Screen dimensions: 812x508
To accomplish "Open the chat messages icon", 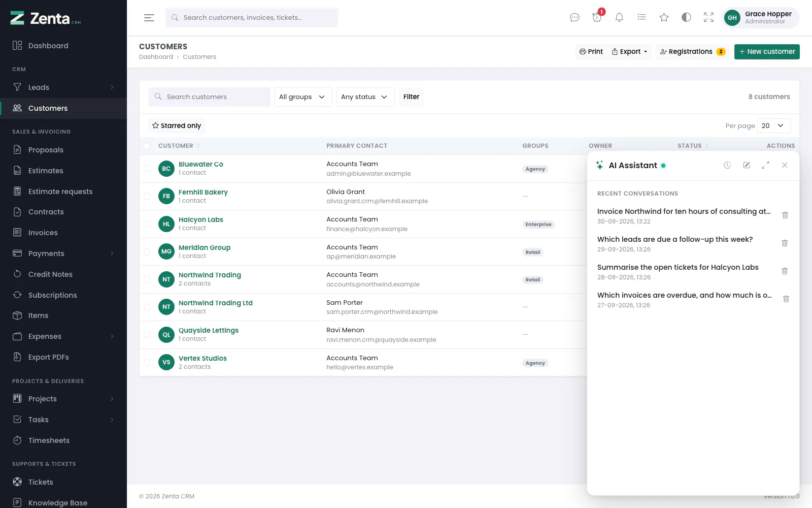I will click(x=574, y=18).
